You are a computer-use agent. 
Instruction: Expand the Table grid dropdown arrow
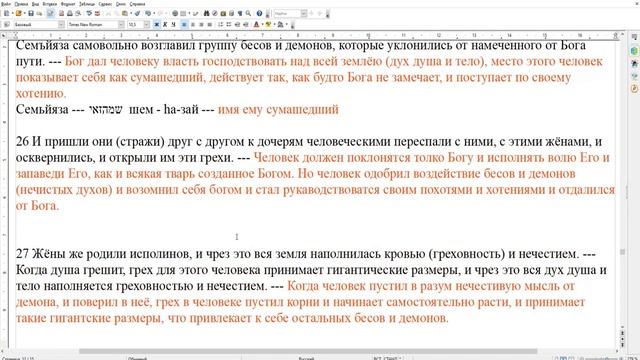point(189,13)
